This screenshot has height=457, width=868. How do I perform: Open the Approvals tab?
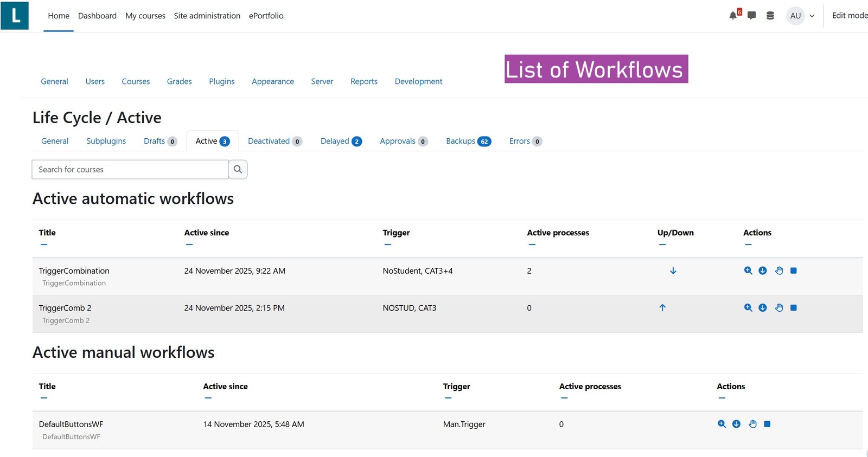point(404,141)
